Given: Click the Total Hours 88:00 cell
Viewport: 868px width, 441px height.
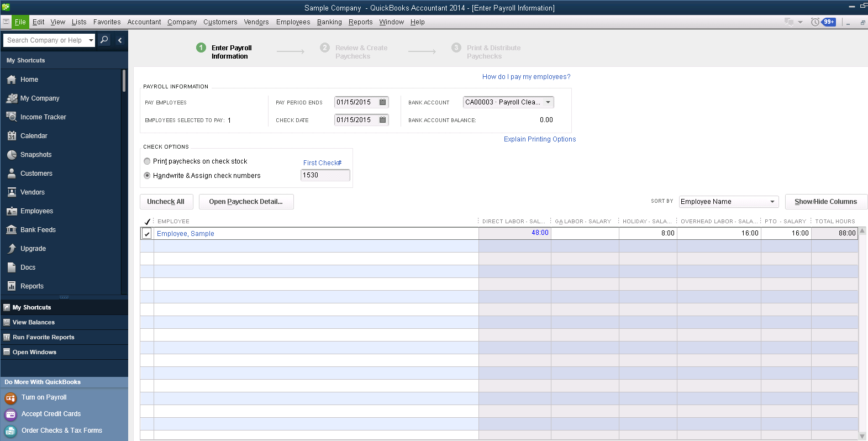Looking at the screenshot, I should pyautogui.click(x=835, y=233).
